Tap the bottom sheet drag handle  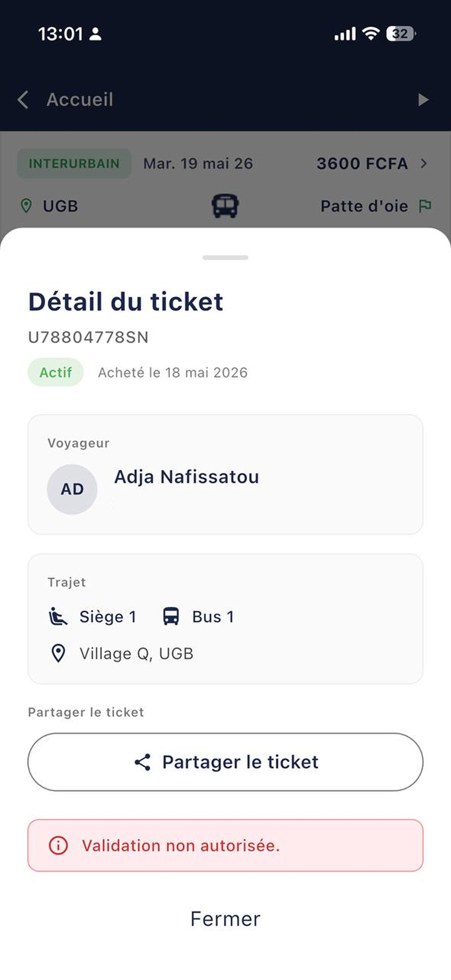[x=225, y=258]
